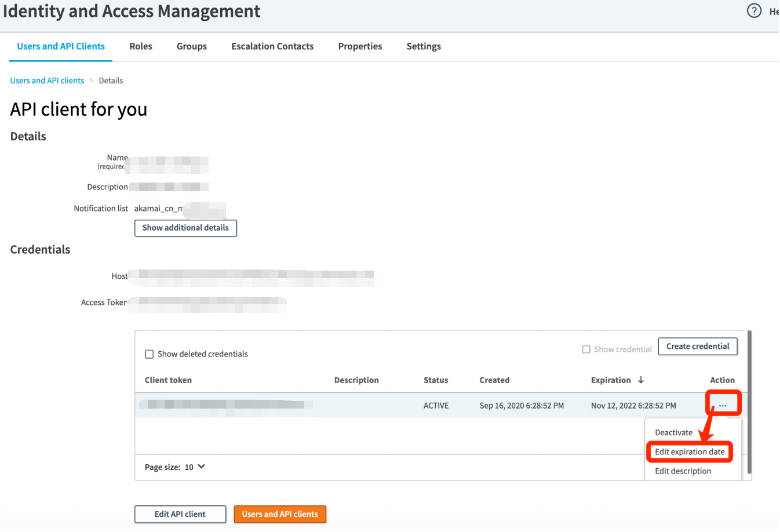Open the Properties tab
780x532 pixels.
[x=360, y=46]
